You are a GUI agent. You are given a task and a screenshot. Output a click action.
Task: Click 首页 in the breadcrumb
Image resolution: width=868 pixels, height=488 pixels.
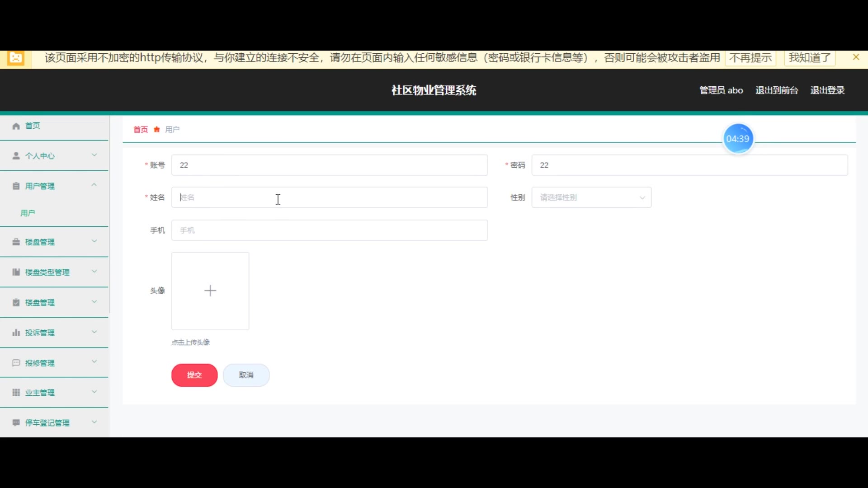(141, 130)
